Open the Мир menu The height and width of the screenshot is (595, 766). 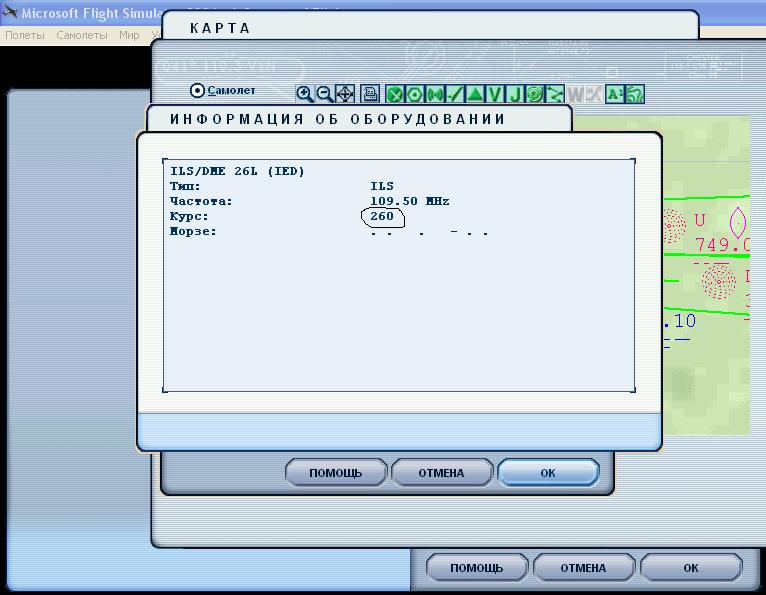click(129, 35)
